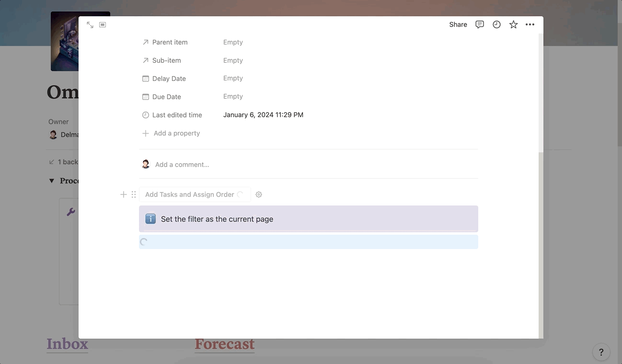The image size is (622, 364).
Task: Click the six-dot block drag handle
Action: coord(134,194)
